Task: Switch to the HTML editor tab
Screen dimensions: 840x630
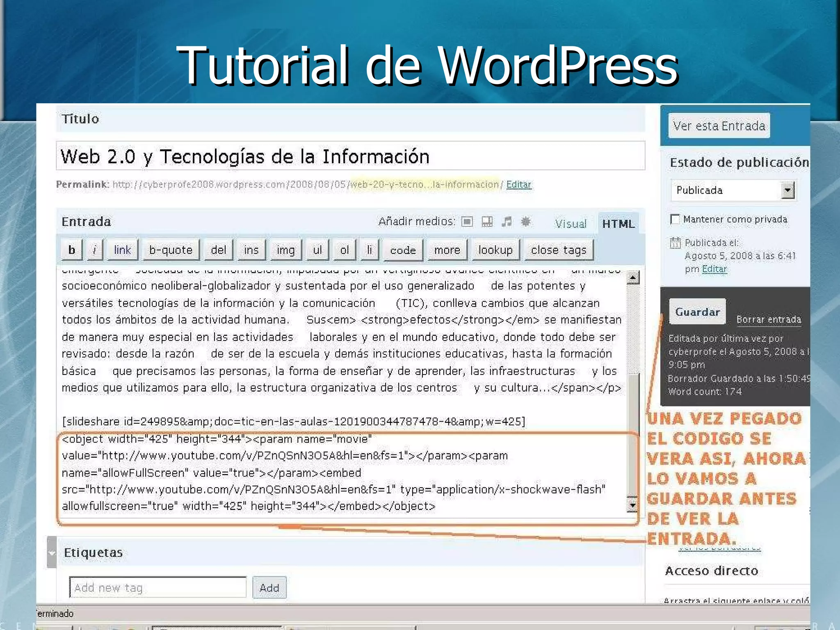Action: coord(618,224)
